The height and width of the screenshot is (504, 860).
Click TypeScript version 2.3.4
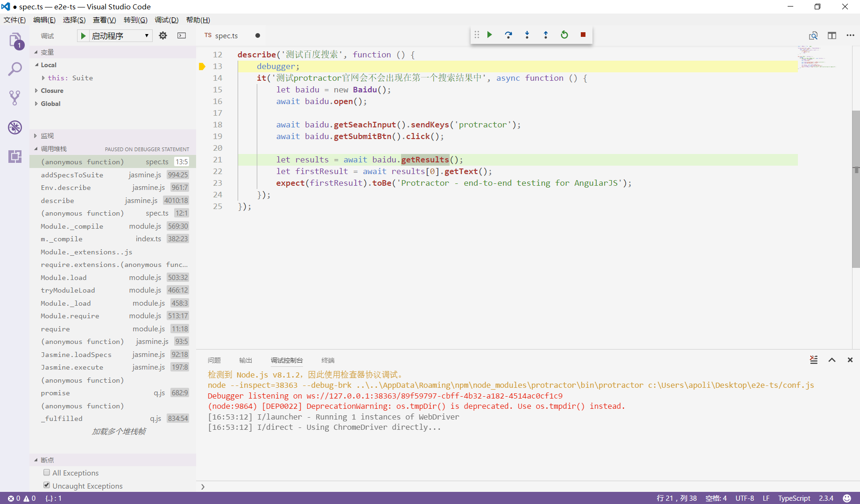click(826, 498)
